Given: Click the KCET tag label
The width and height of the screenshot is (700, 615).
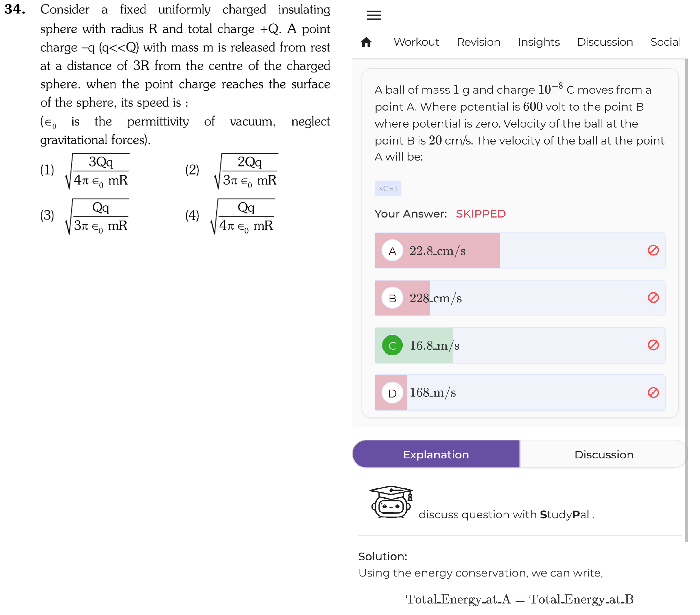Looking at the screenshot, I should coord(388,188).
